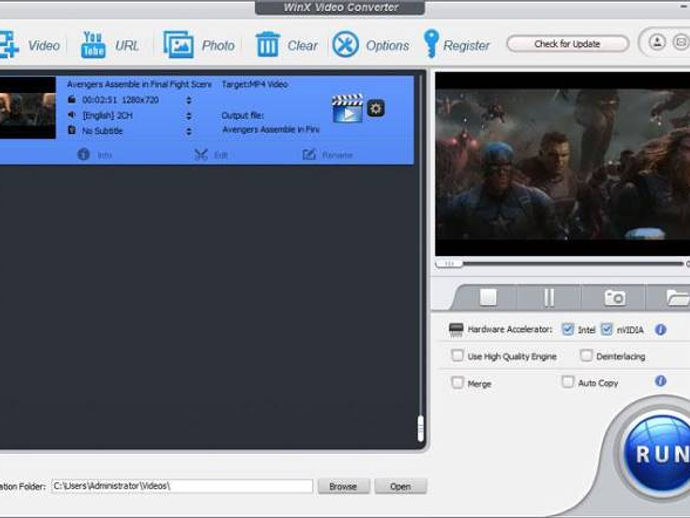Select Clear in the toolbar
690x518 pixels.
[302, 45]
